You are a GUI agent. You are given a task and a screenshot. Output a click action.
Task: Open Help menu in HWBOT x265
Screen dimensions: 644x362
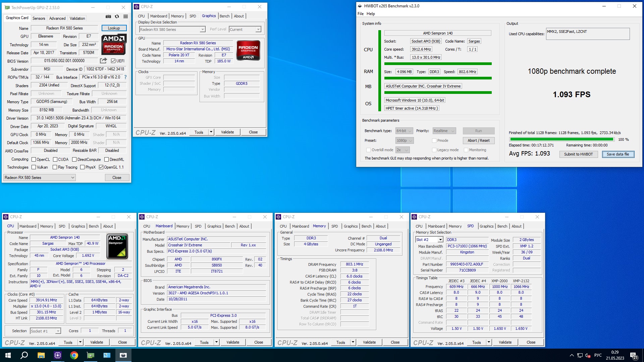click(x=371, y=14)
